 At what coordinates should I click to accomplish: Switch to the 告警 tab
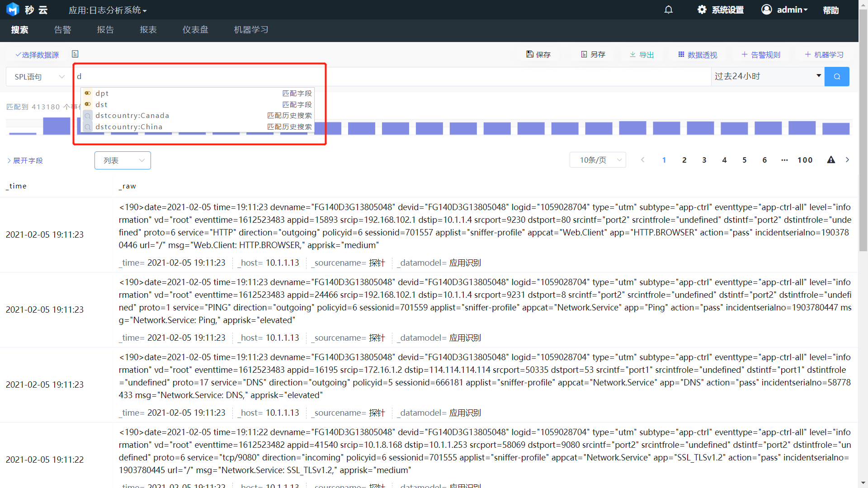62,30
